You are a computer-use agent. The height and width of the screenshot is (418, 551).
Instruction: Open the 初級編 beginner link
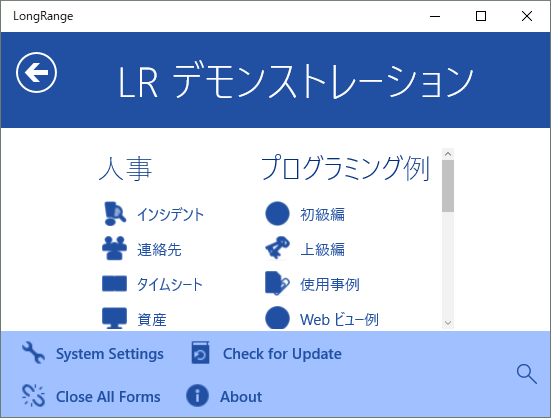click(322, 214)
